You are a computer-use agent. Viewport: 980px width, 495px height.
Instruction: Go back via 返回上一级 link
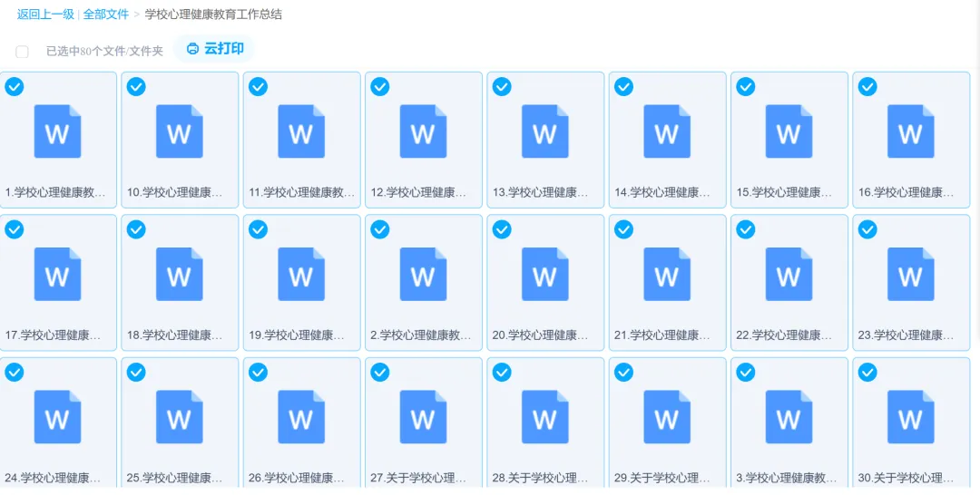tap(45, 15)
